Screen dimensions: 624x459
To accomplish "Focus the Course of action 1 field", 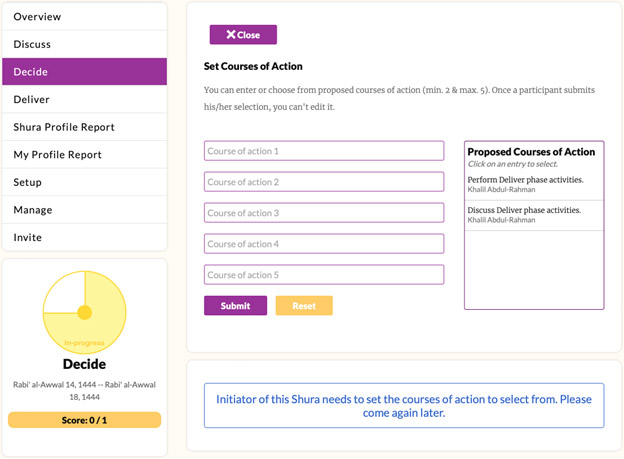I will [324, 151].
